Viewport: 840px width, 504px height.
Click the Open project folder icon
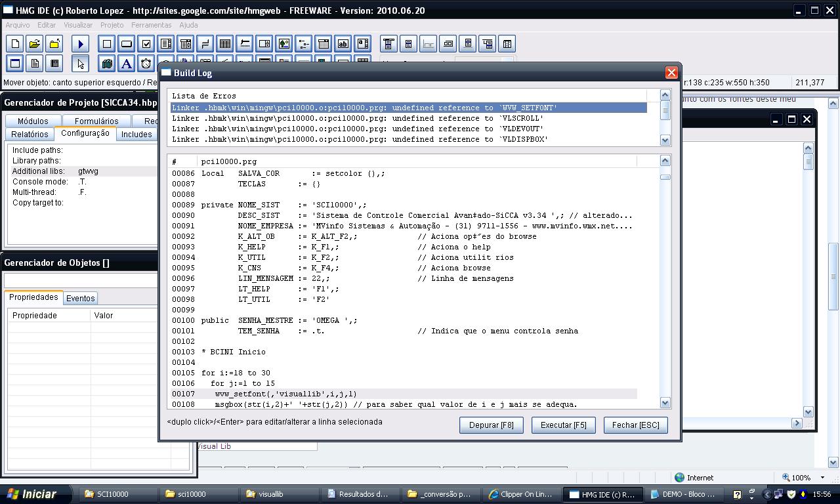[35, 44]
